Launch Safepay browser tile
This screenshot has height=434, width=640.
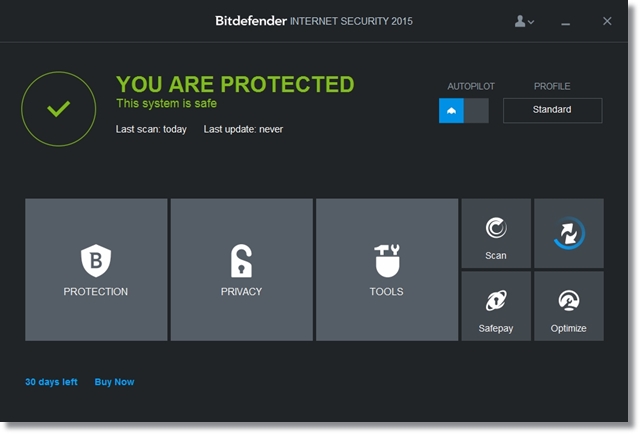[x=496, y=306]
